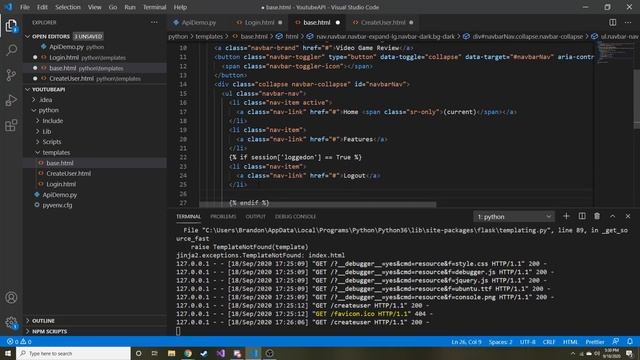This screenshot has height=360, width=640.
Task: Split the terminal pane
Action: click(x=582, y=216)
